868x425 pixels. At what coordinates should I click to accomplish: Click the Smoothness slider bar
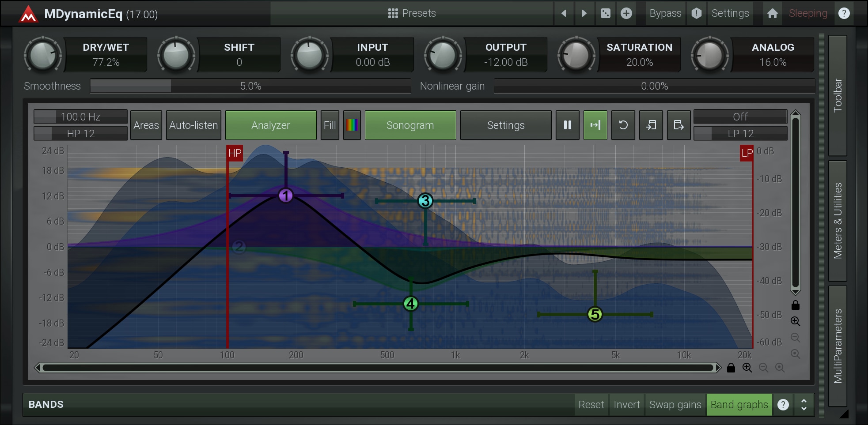[x=250, y=86]
